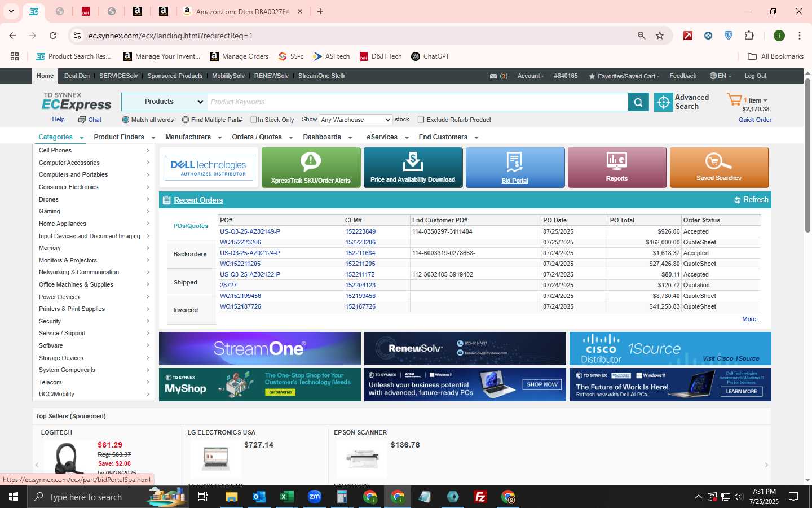812x508 pixels.
Task: Open the Chrome zoom magnifier icon
Action: (641, 36)
